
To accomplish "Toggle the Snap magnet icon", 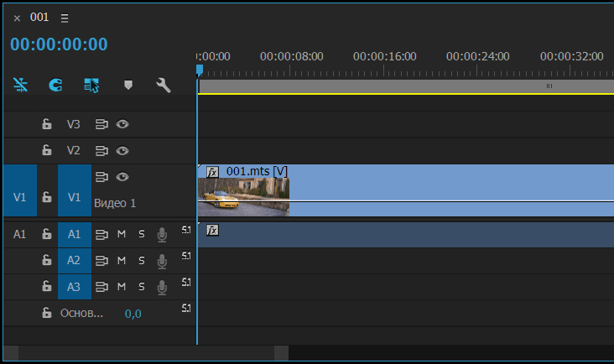I will [x=55, y=85].
